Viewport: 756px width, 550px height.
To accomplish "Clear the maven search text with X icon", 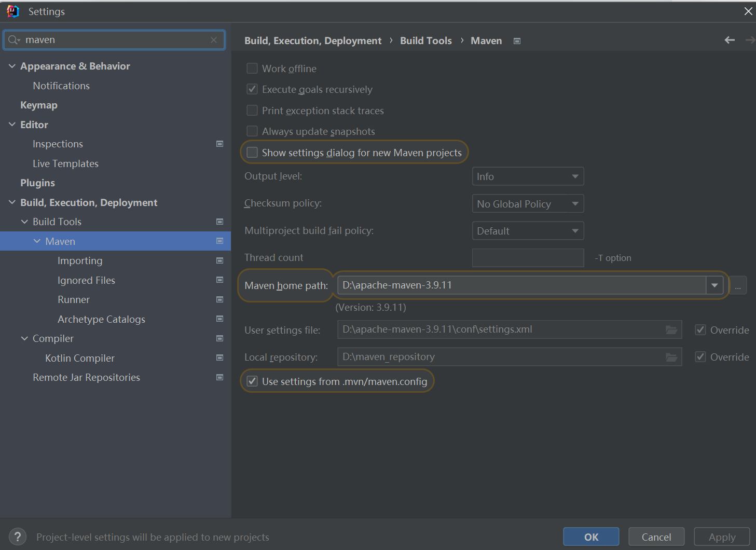I will pyautogui.click(x=214, y=40).
